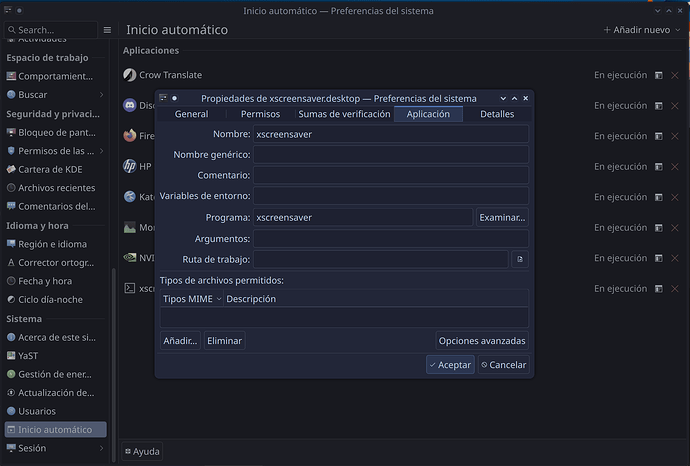The image size is (690, 466).
Task: Sort by Tipos MIME column header
Action: (191, 299)
